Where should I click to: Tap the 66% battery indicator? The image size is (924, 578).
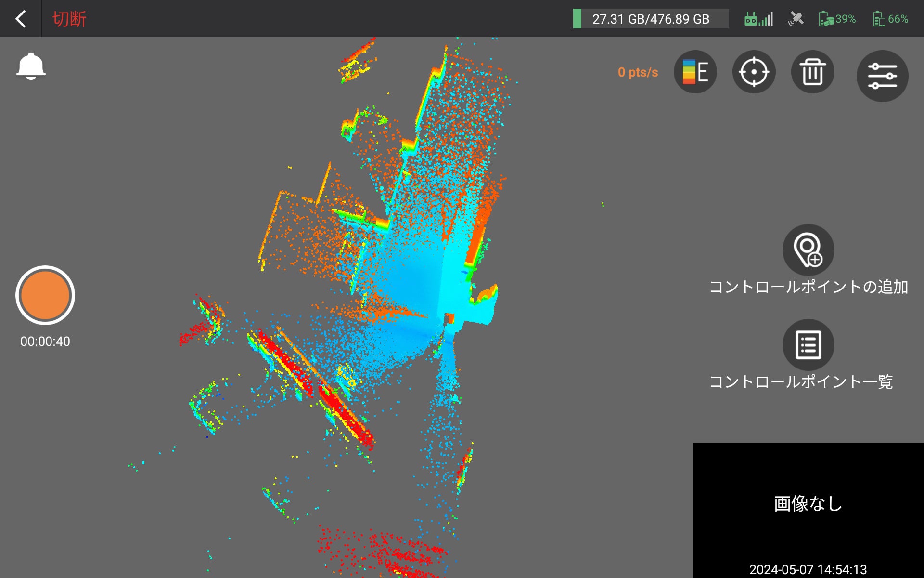890,19
